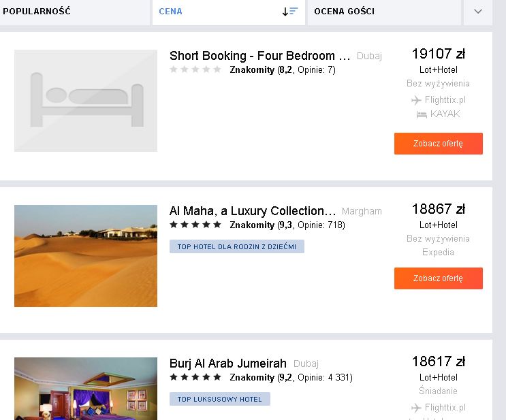This screenshot has height=420, width=506.
Task: Click the star rating of Short Booking
Action: pos(195,69)
